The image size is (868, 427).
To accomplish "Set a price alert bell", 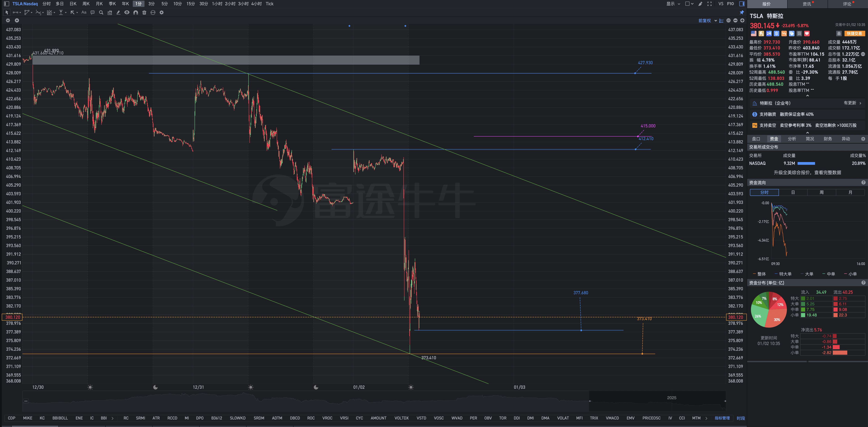I will [839, 34].
